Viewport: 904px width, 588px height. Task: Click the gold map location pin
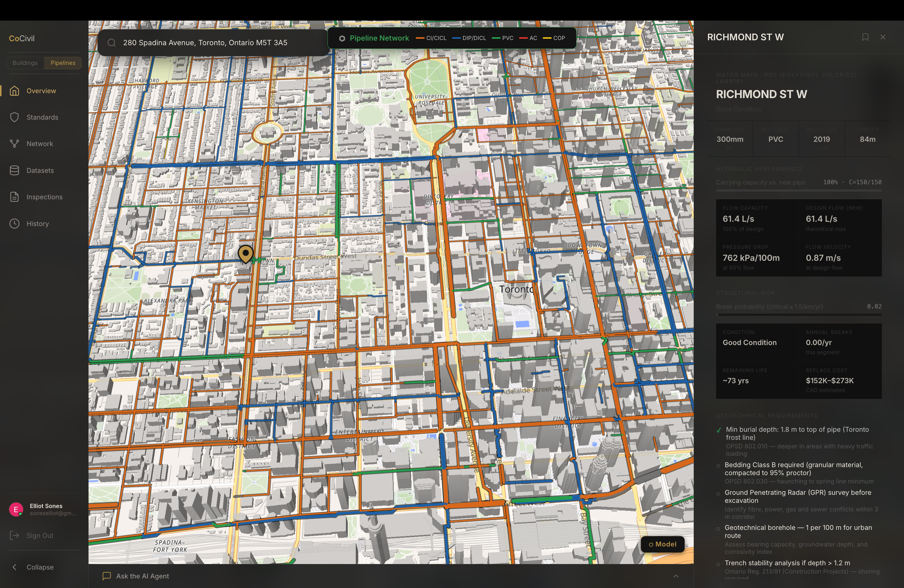pos(246,253)
